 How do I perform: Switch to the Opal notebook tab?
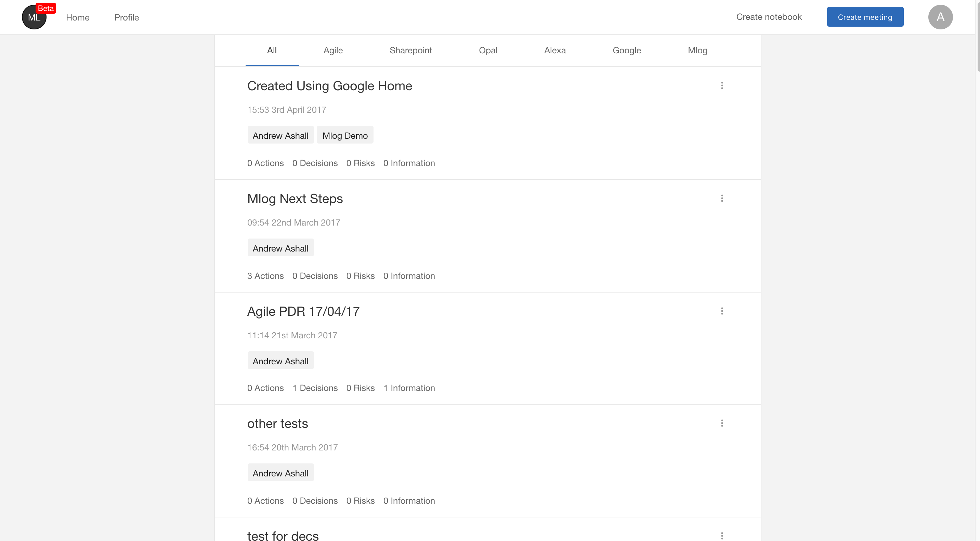click(x=488, y=50)
